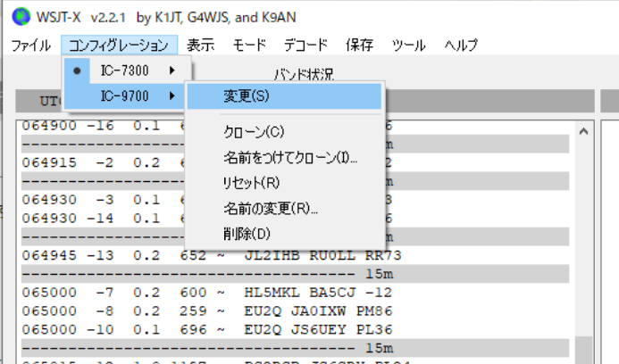
Task: Open the 保存 menu
Action: (x=359, y=45)
